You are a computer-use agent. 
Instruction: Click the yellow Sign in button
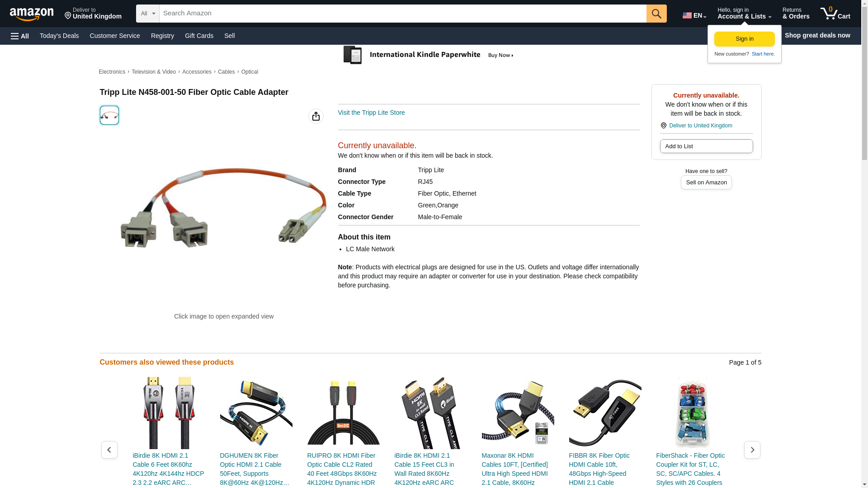point(744,39)
